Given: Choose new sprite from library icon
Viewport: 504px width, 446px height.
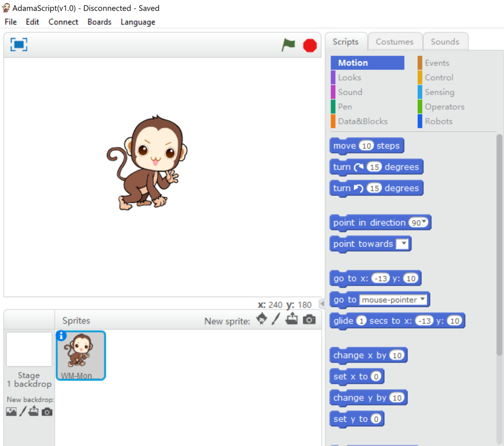Looking at the screenshot, I should click(x=262, y=319).
